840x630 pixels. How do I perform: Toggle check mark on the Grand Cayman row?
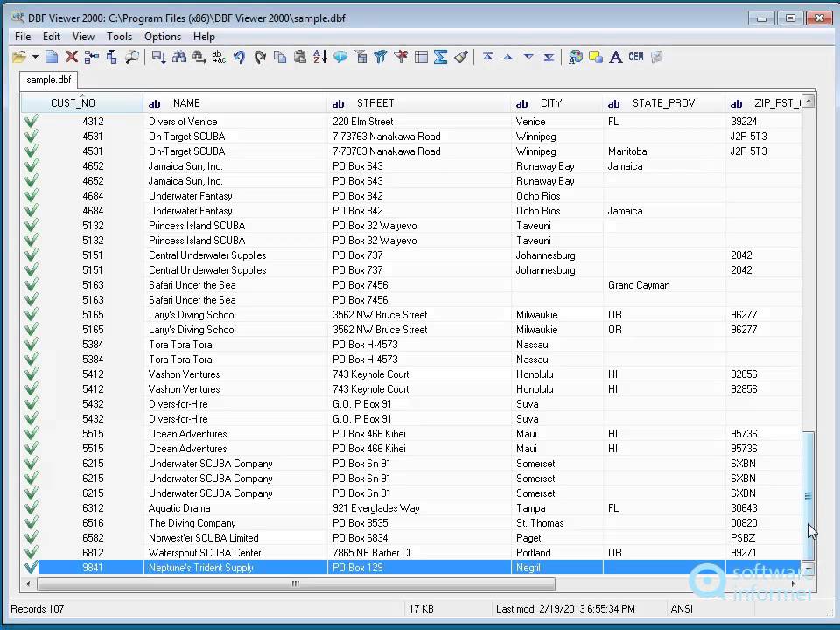[x=31, y=285]
